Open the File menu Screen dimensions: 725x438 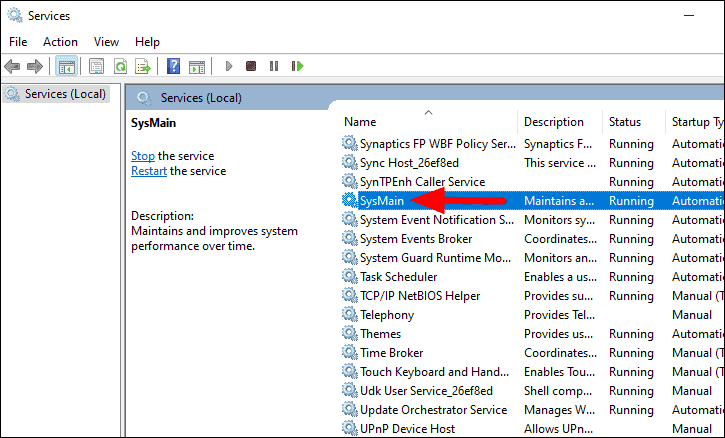18,42
